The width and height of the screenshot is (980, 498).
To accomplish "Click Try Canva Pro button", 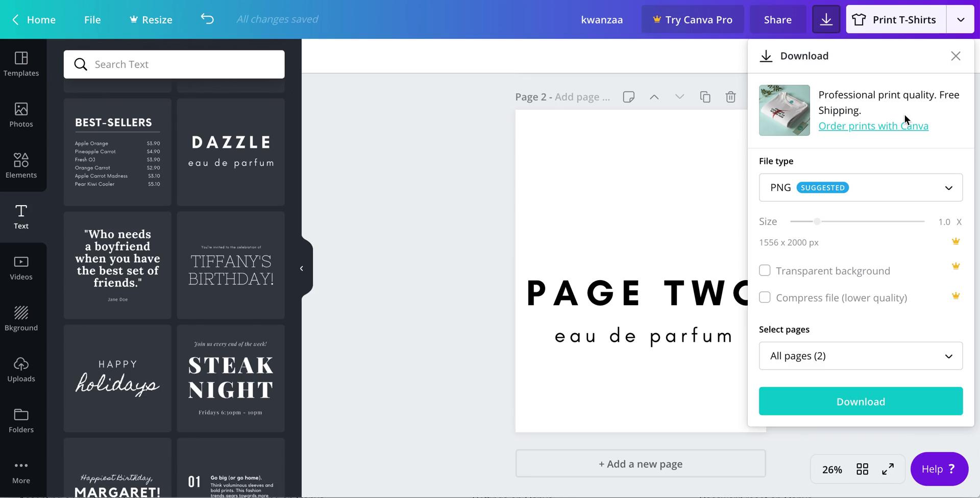I will pos(693,19).
